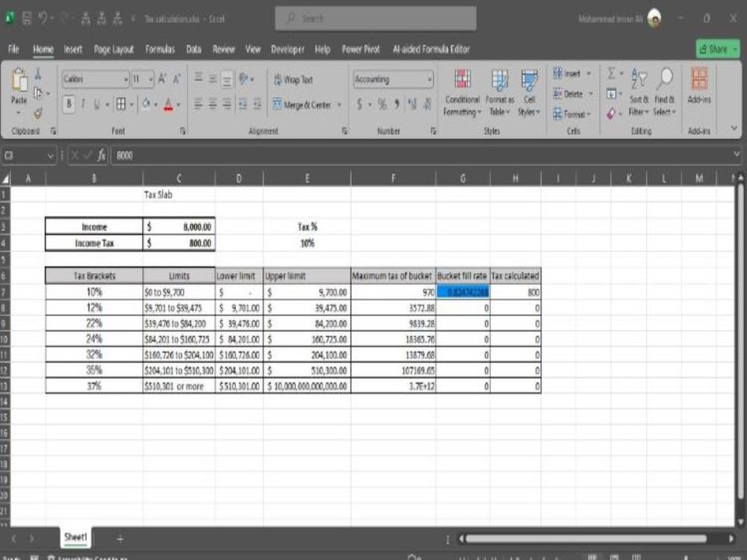Toggle Underline formatting
747x560 pixels.
click(96, 104)
